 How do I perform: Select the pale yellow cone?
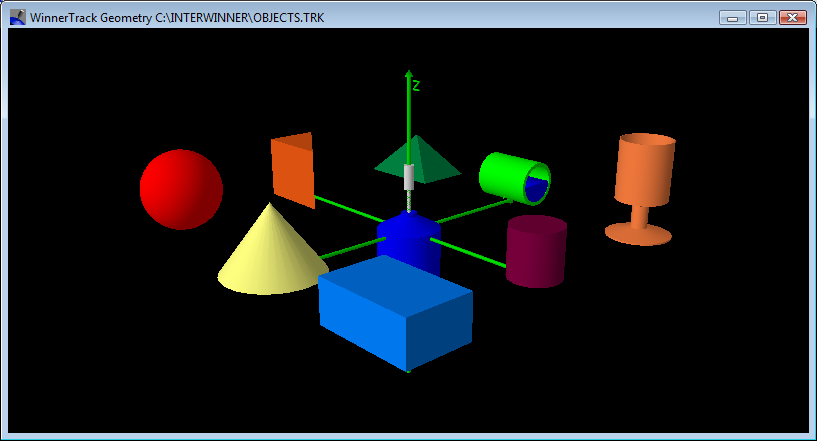click(263, 255)
